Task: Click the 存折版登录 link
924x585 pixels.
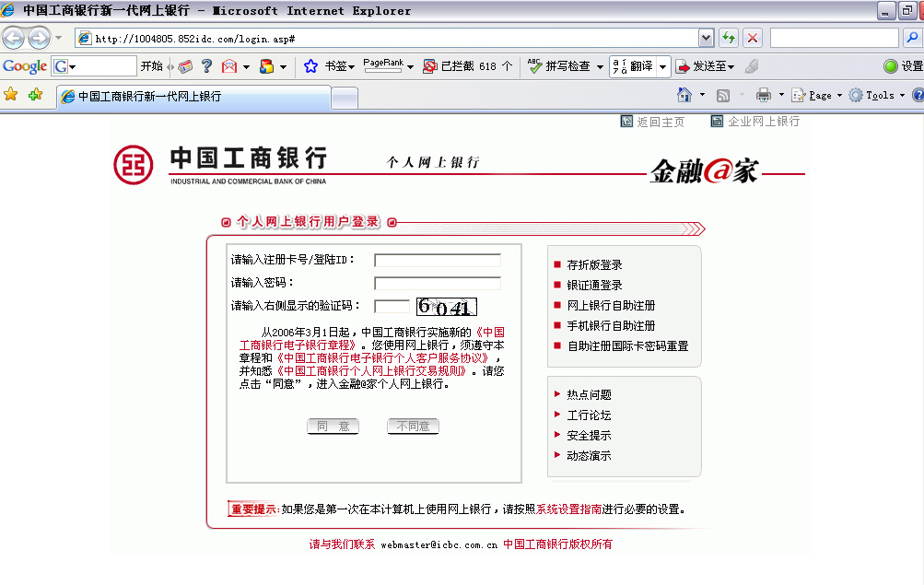Action: click(594, 265)
